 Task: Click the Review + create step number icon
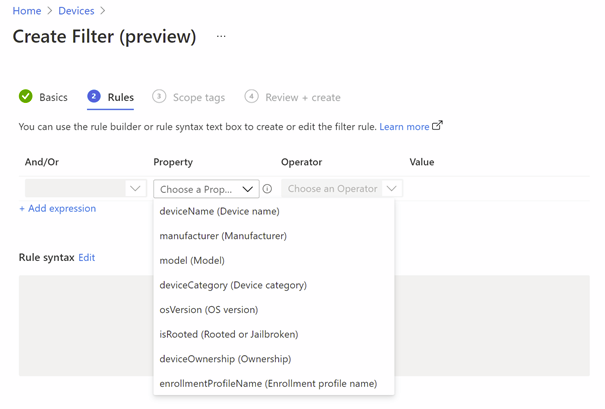[x=251, y=96]
